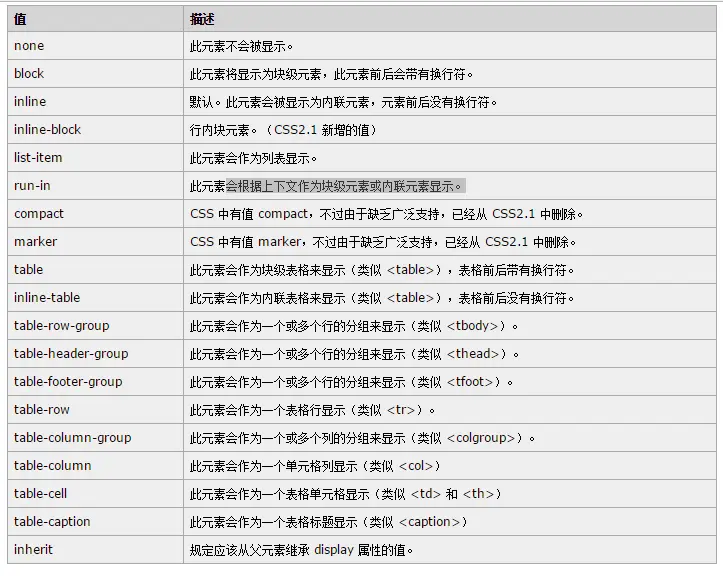Select the 'block' value cell
This screenshot has width=723, height=576.
95,74
